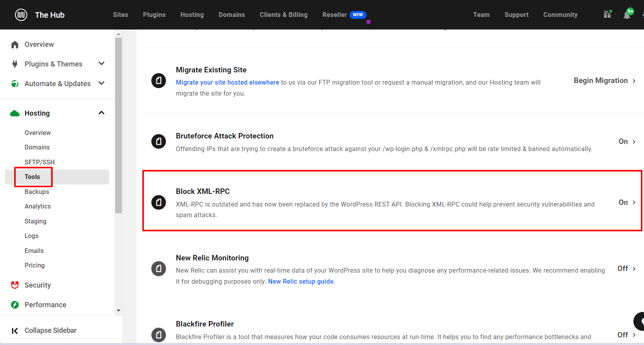The height and width of the screenshot is (345, 644).
Task: Click Bruteforce Attack Protection heading
Action: (224, 136)
